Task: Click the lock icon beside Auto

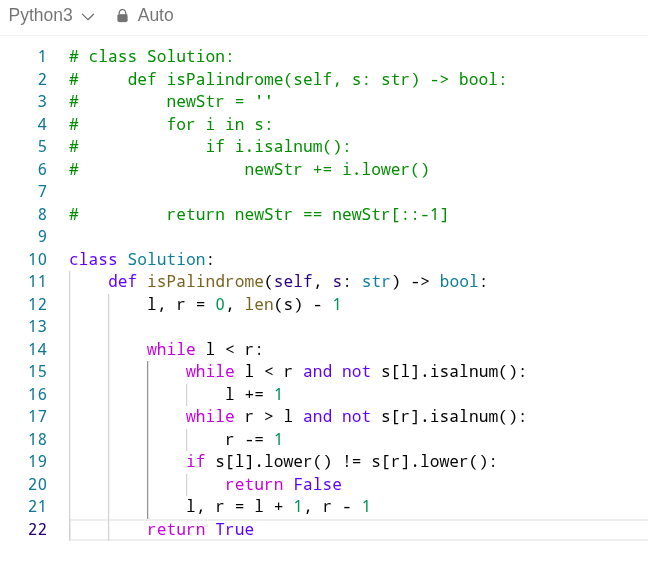Action: pyautogui.click(x=122, y=16)
